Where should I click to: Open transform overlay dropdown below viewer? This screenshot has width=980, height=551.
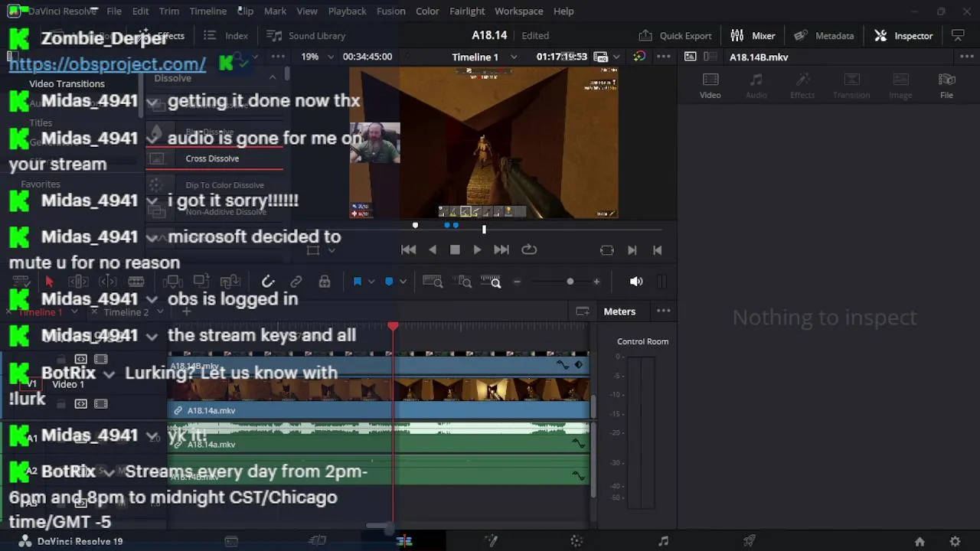pyautogui.click(x=332, y=250)
